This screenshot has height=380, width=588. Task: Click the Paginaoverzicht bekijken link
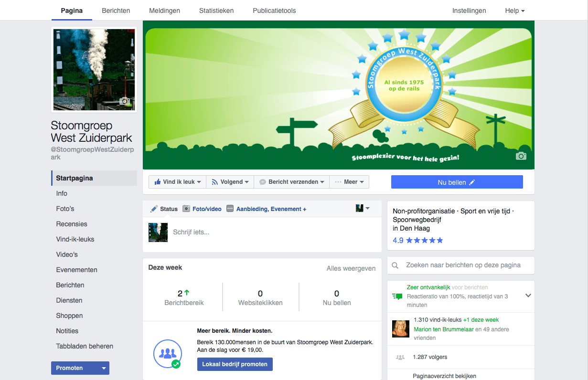tap(445, 376)
